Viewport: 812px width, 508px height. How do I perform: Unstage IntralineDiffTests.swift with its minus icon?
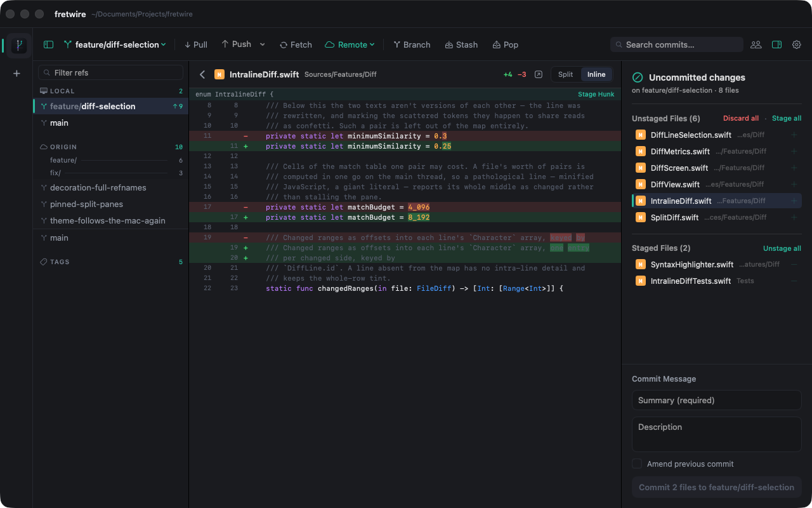coord(794,281)
